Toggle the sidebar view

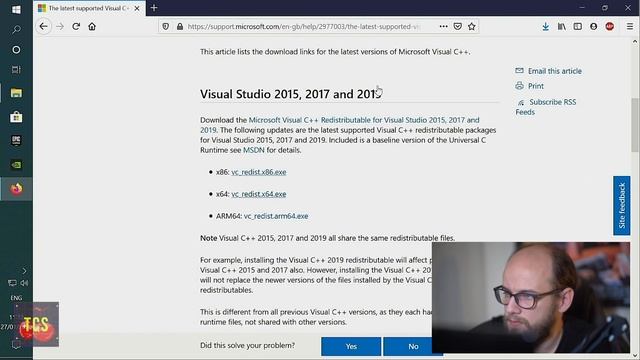point(578,27)
